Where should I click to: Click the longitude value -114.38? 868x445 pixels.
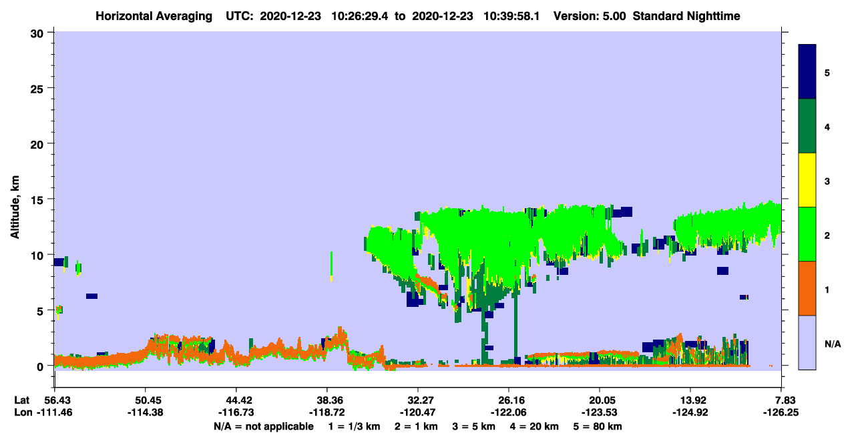145,412
